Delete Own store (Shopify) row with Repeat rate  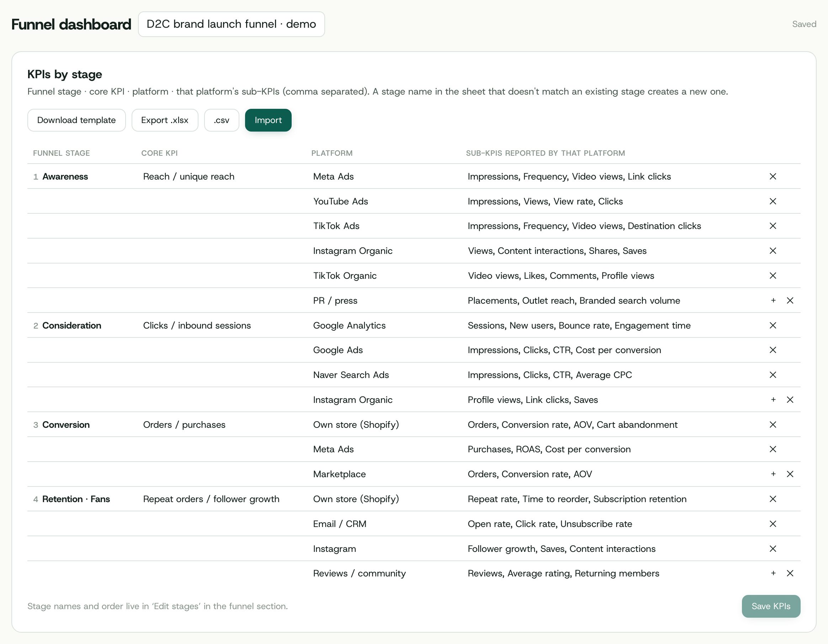[773, 499]
